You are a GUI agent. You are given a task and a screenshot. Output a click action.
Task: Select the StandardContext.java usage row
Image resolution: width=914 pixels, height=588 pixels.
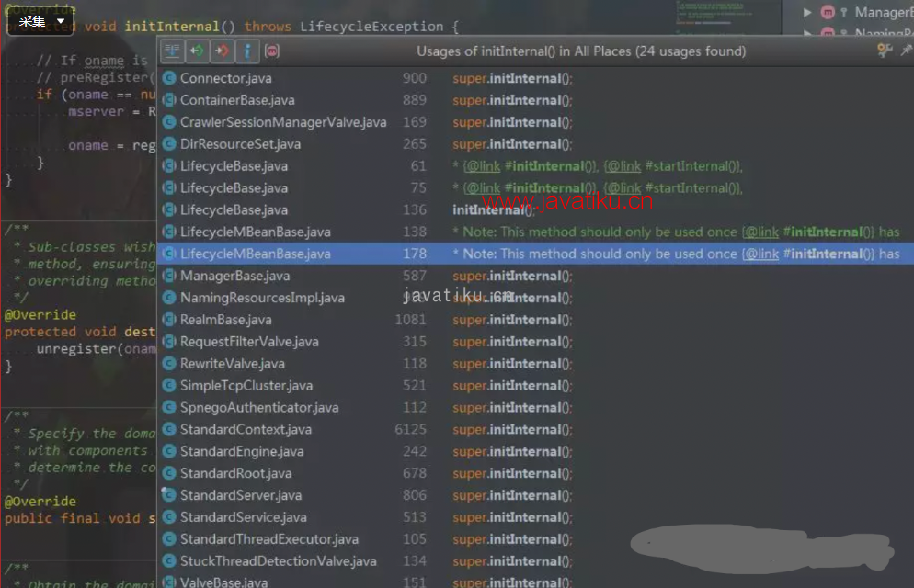[x=535, y=429]
